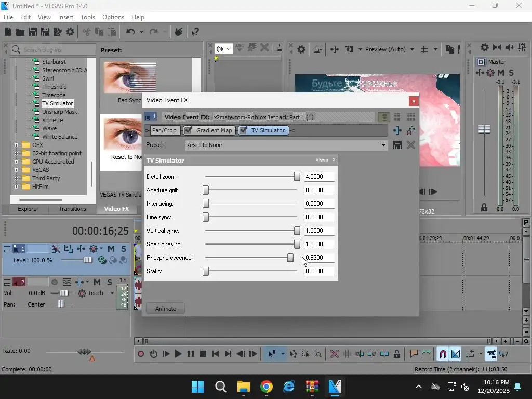532x399 pixels.
Task: Click the Play button in transport bar
Action: (x=178, y=354)
